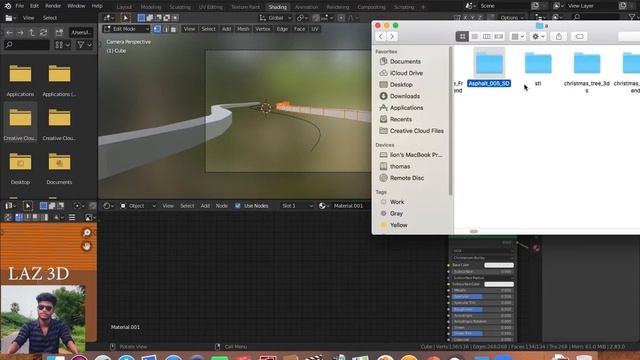Toggle proportional editing
Viewport: 640px width, 360px height.
coord(341,18)
